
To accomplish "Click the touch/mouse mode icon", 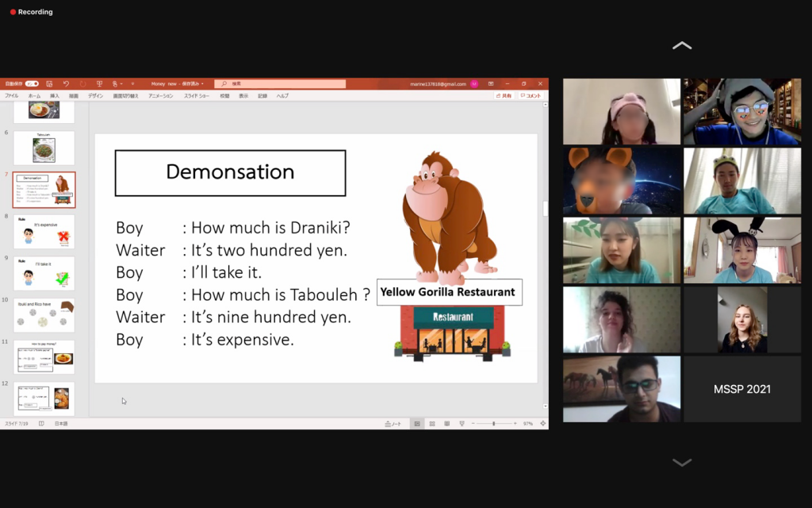I will pyautogui.click(x=115, y=83).
